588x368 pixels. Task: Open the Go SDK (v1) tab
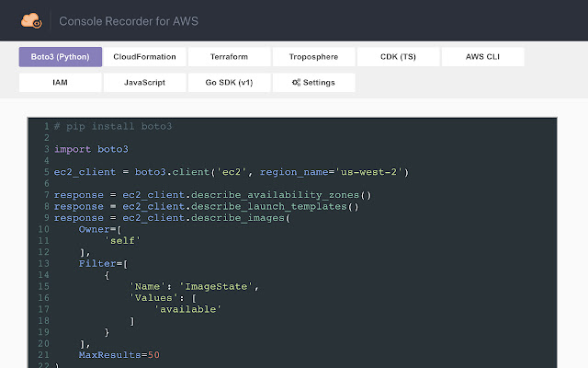229,83
